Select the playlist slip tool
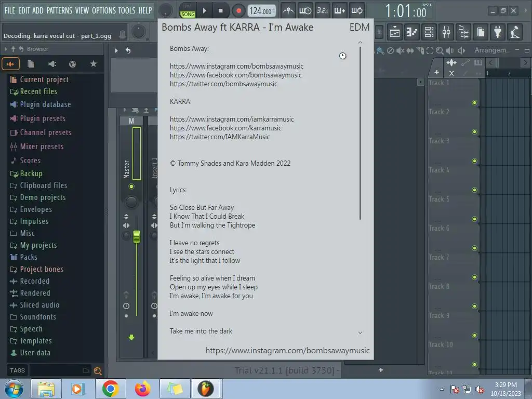 coord(410,50)
